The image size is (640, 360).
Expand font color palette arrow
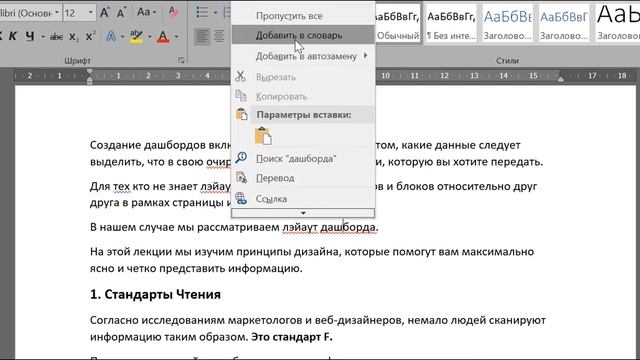click(x=176, y=37)
